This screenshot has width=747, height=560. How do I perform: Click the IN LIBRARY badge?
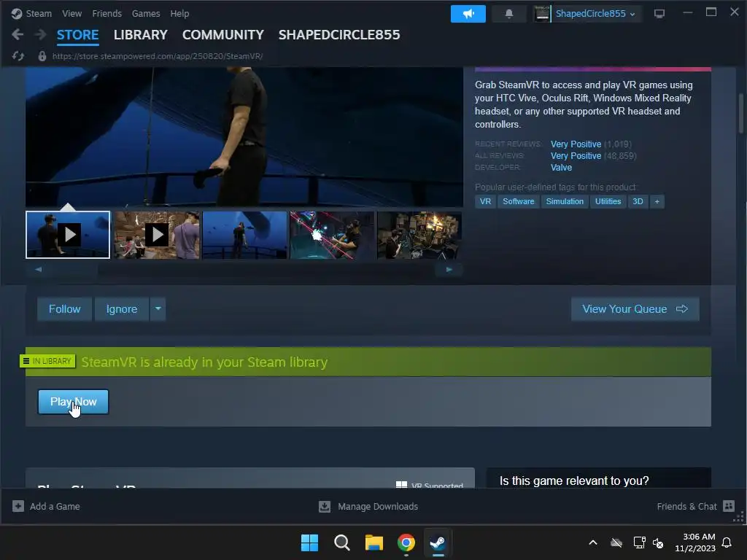click(x=47, y=361)
